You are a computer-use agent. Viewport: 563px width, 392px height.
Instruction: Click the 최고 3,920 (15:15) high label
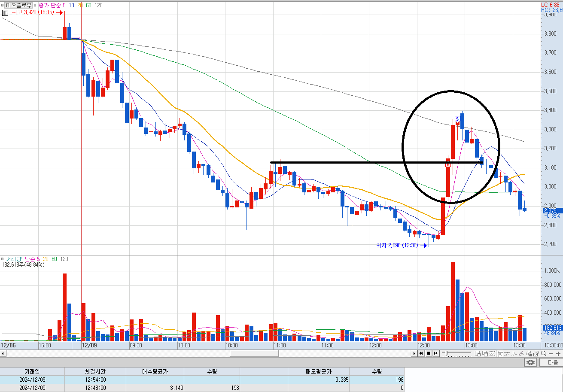(33, 12)
